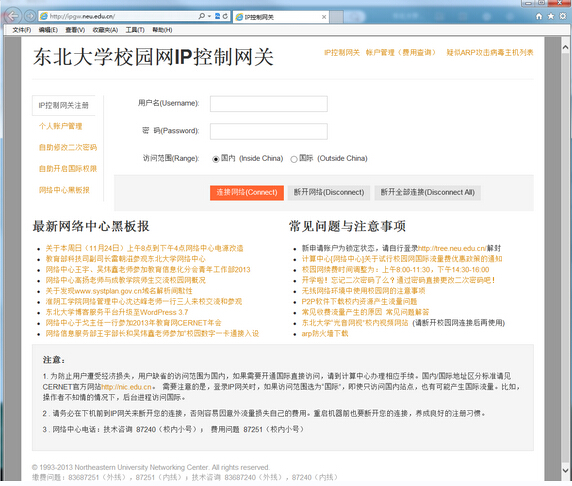The image size is (572, 486).
Task: Open 自助开启国际权限 in sidebar
Action: (68, 169)
